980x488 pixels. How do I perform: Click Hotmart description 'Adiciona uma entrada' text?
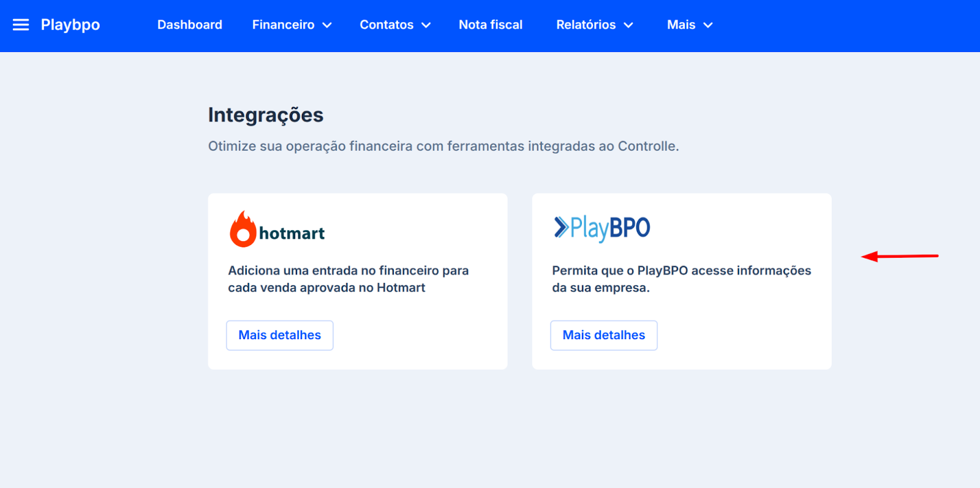(349, 279)
